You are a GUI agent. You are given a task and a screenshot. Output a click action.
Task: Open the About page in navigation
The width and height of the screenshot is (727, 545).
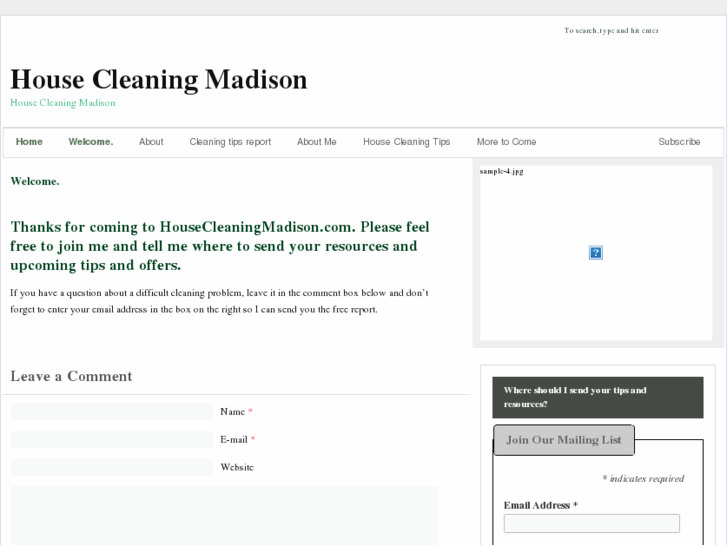[151, 142]
